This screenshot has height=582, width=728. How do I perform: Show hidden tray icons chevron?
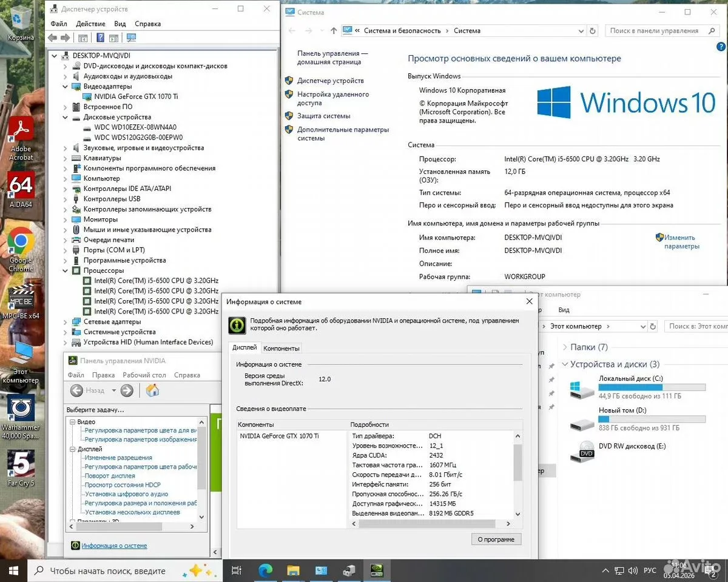pyautogui.click(x=605, y=570)
